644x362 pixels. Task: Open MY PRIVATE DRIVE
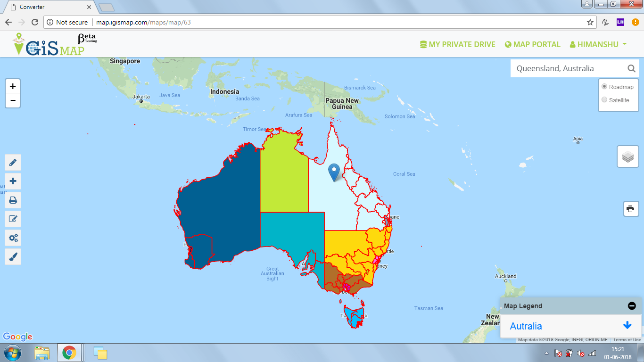pos(457,44)
